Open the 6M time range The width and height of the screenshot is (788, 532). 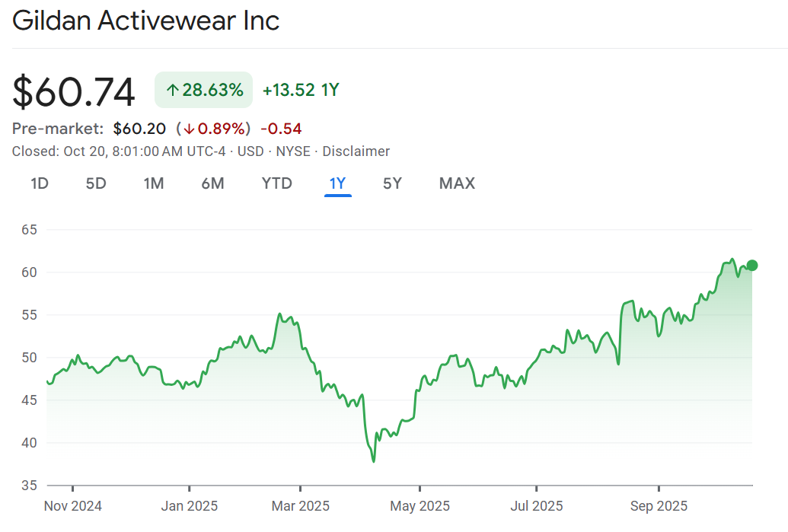pyautogui.click(x=212, y=183)
